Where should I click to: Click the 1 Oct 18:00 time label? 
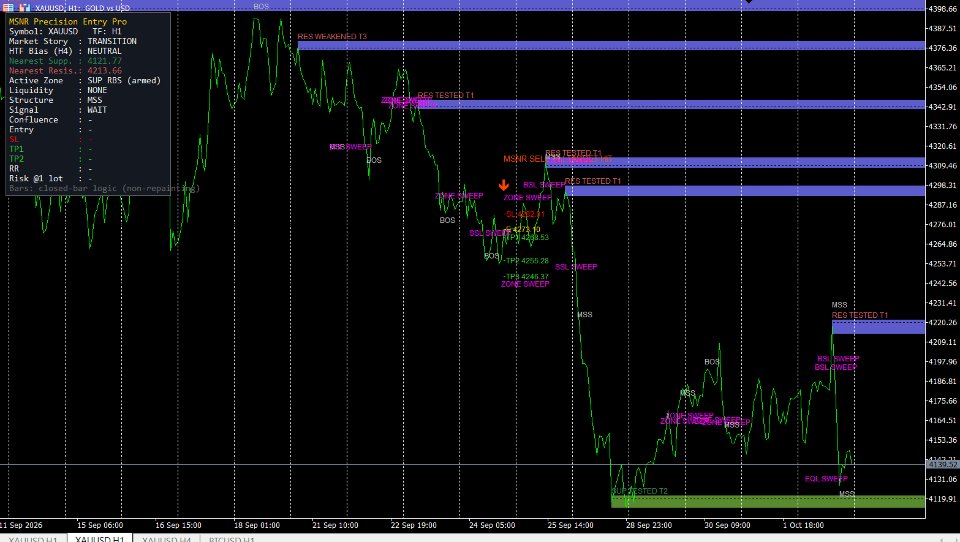coord(803,525)
